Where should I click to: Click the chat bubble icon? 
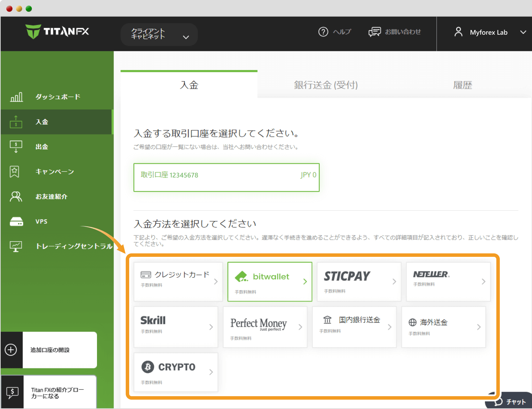click(498, 401)
